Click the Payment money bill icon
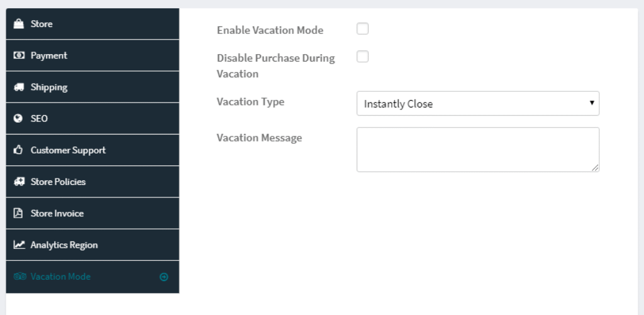The image size is (644, 315). [x=18, y=55]
